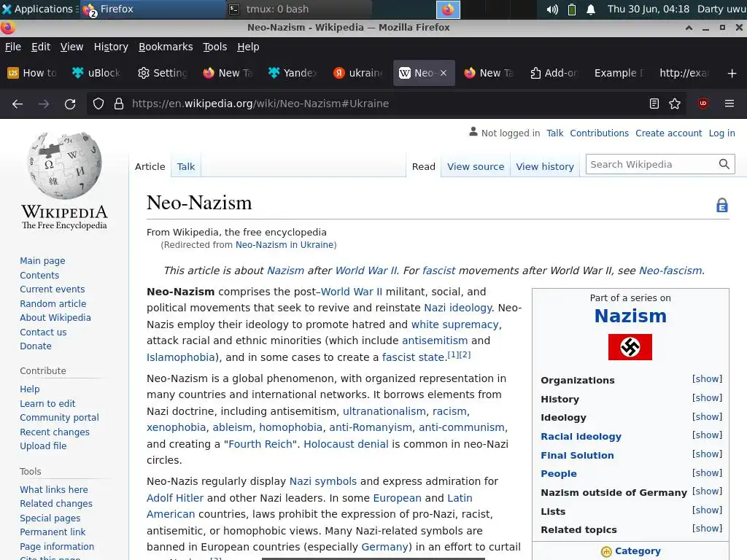Open the View history tab

(545, 167)
